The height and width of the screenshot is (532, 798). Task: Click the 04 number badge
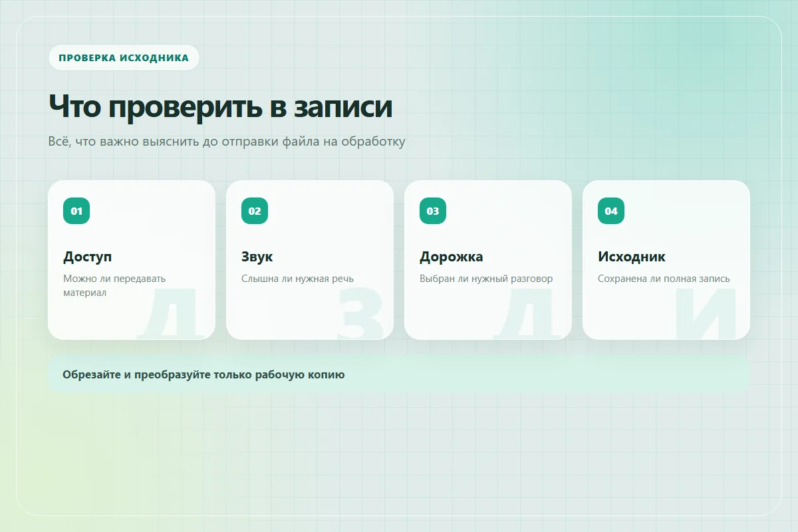tap(611, 211)
